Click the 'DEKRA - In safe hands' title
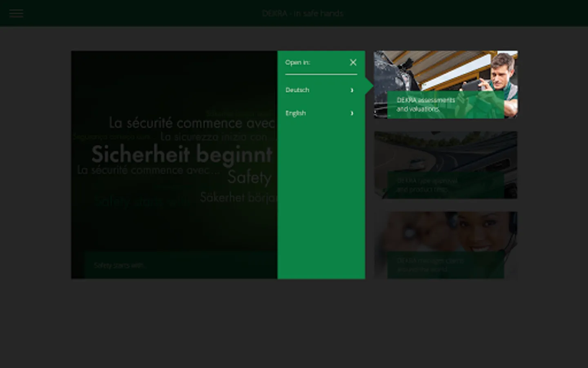 click(x=303, y=13)
